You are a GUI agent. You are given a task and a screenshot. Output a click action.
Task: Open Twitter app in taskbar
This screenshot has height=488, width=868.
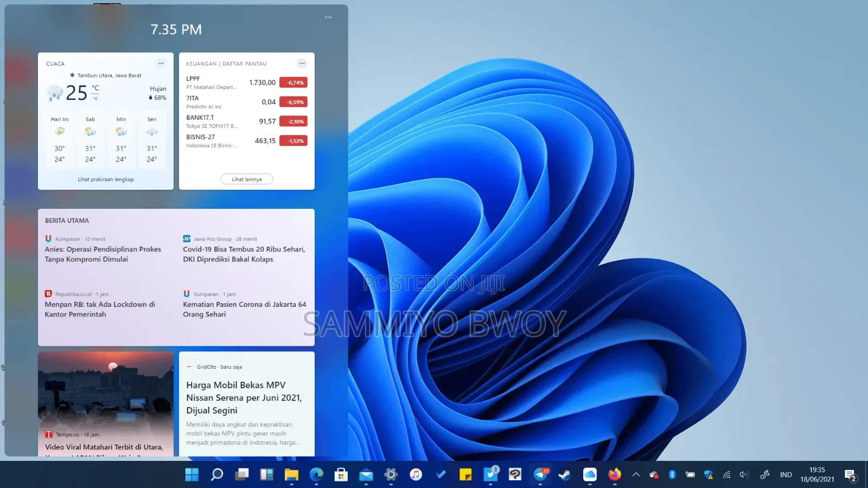click(x=490, y=474)
